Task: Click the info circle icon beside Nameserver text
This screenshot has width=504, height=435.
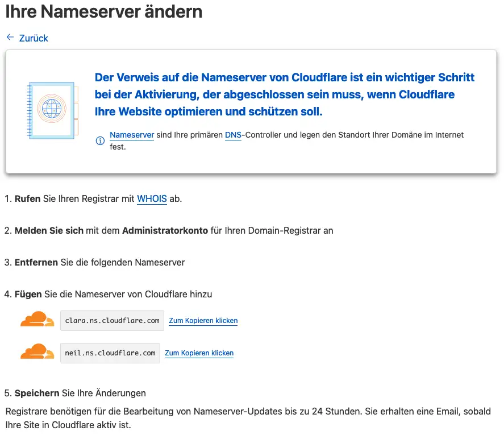Action: pos(100,140)
